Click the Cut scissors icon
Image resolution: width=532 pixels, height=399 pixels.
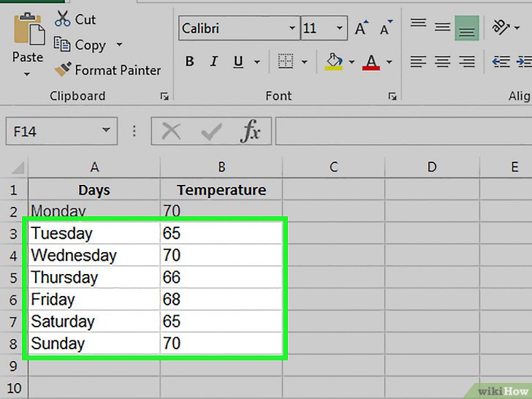[x=64, y=18]
